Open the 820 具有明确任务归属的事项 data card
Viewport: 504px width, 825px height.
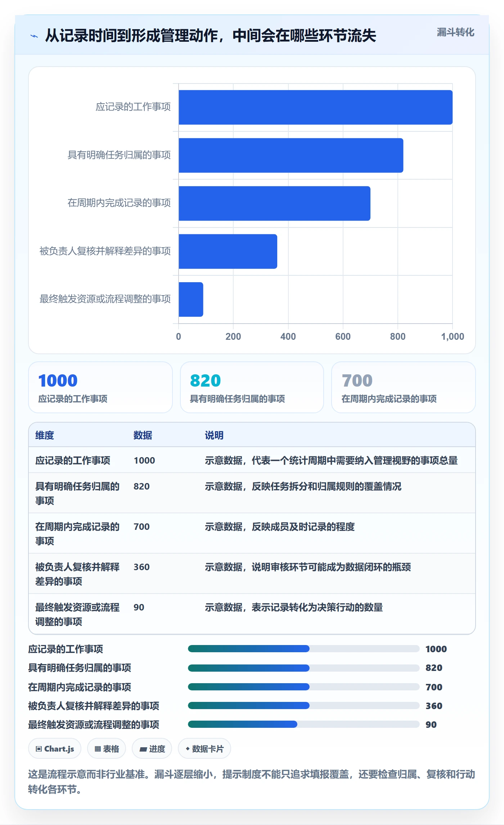point(252,387)
